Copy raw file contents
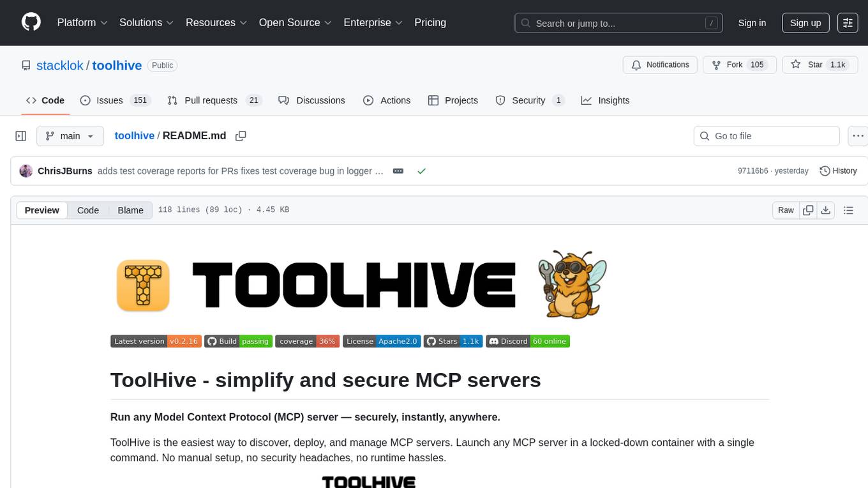 click(x=808, y=210)
